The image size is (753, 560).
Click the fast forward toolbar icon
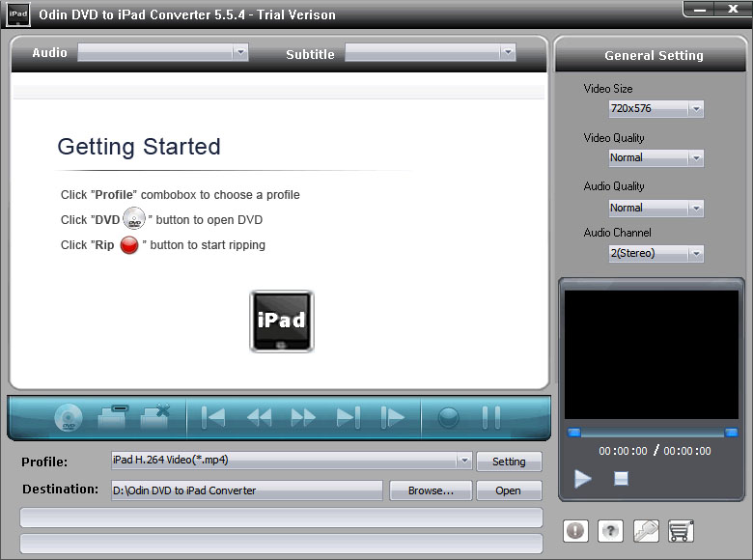pos(303,417)
